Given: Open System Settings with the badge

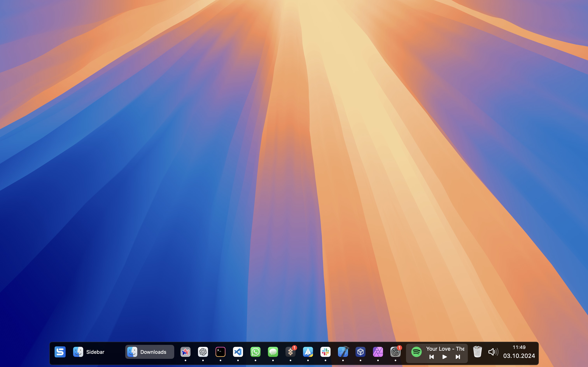Looking at the screenshot, I should click(395, 352).
